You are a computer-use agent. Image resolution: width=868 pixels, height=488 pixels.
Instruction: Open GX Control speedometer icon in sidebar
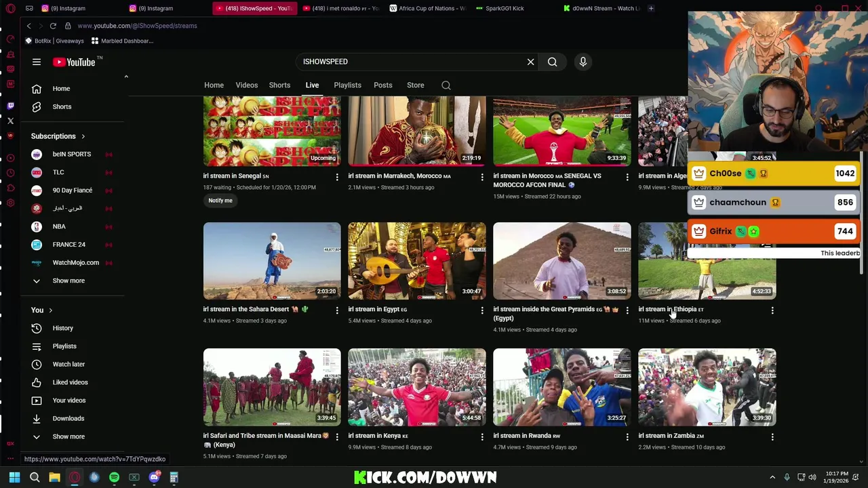point(10,39)
